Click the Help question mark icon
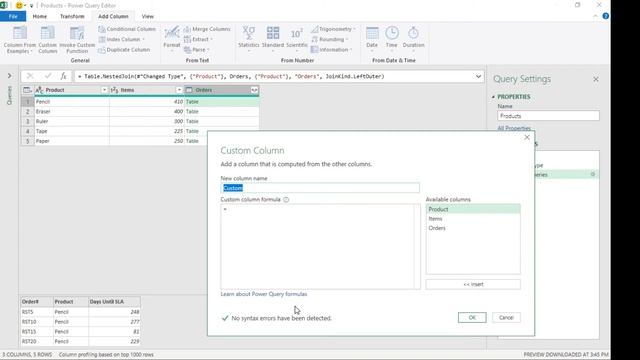This screenshot has width=640, height=360. pos(606,16)
